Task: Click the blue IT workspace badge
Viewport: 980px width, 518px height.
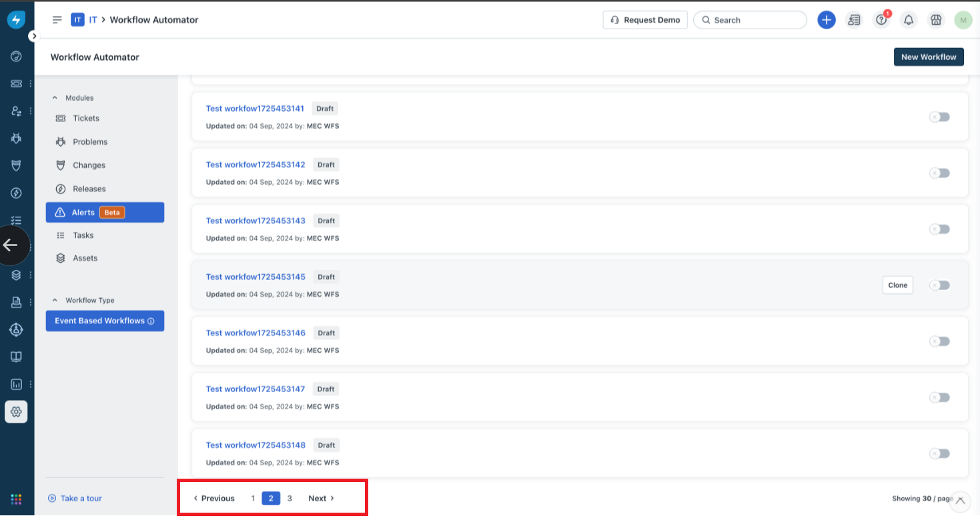Action: (x=77, y=20)
